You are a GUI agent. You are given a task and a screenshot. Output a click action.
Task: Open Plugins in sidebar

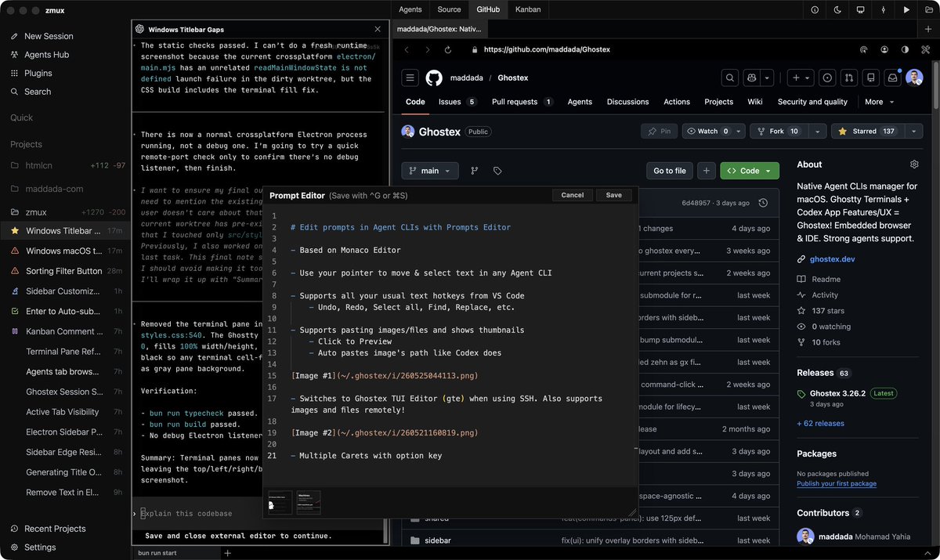coord(38,73)
